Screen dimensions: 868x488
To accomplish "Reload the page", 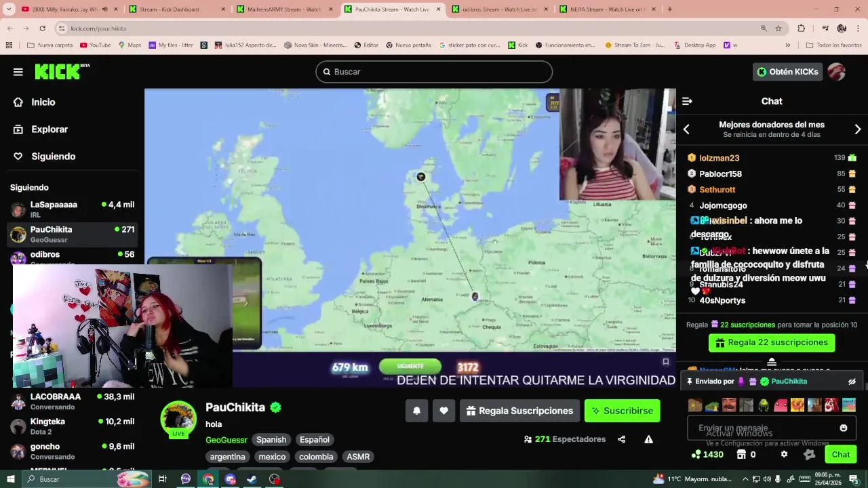I will coord(42,28).
